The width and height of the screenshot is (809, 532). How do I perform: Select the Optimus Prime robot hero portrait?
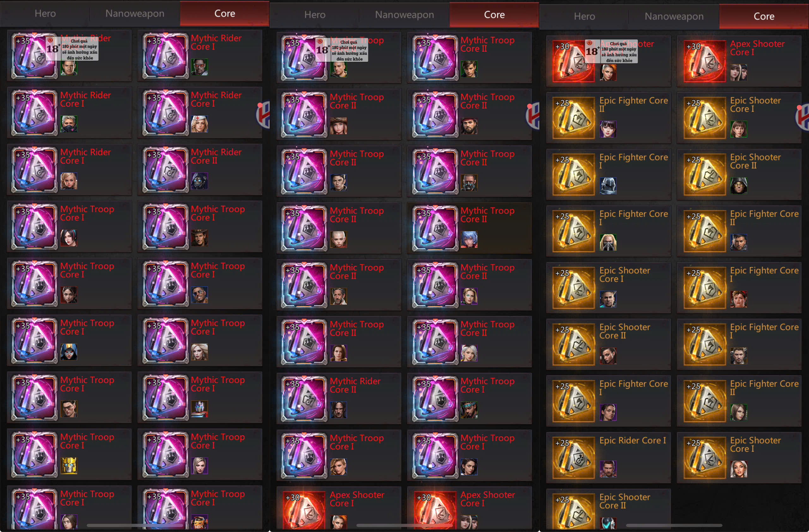(x=199, y=409)
